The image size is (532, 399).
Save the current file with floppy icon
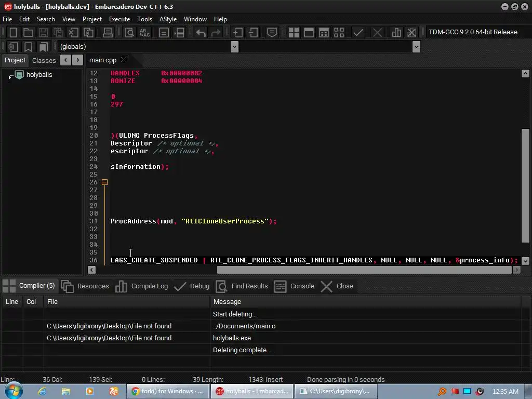click(x=43, y=33)
